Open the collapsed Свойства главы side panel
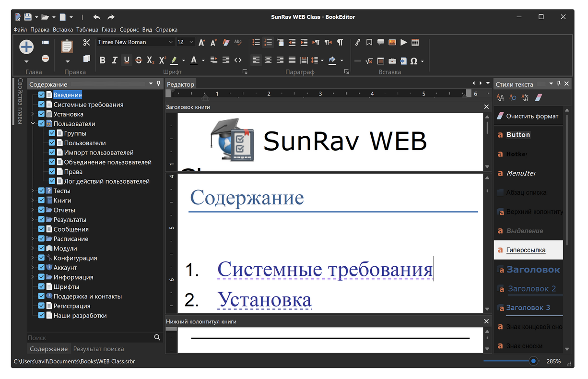Viewport: 588px width, 379px height. (20, 101)
